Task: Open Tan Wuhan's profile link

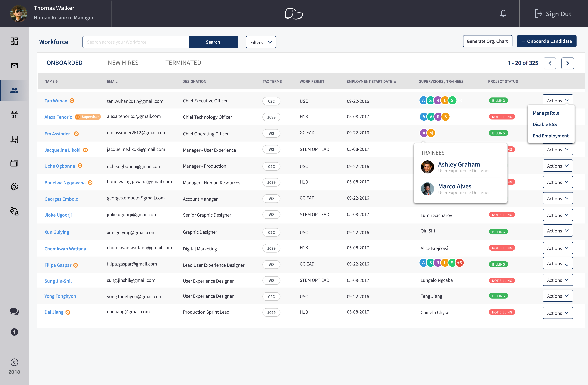Action: tap(56, 101)
